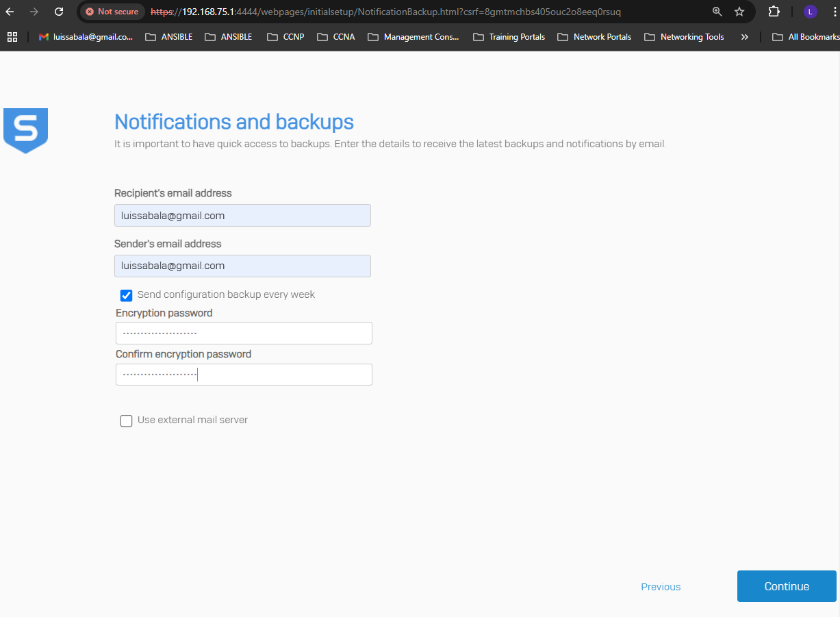Open the Extensions puzzle icon
Screen dimensions: 840x617
(774, 12)
